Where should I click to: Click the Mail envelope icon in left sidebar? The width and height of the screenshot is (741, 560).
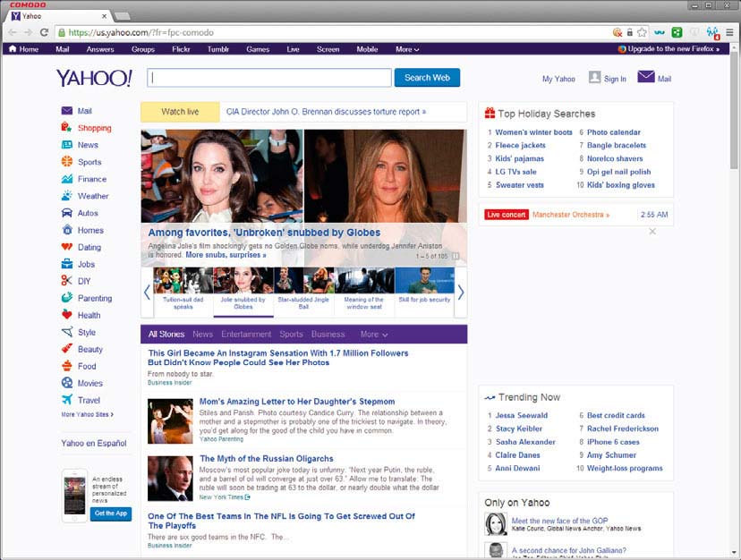click(x=66, y=111)
